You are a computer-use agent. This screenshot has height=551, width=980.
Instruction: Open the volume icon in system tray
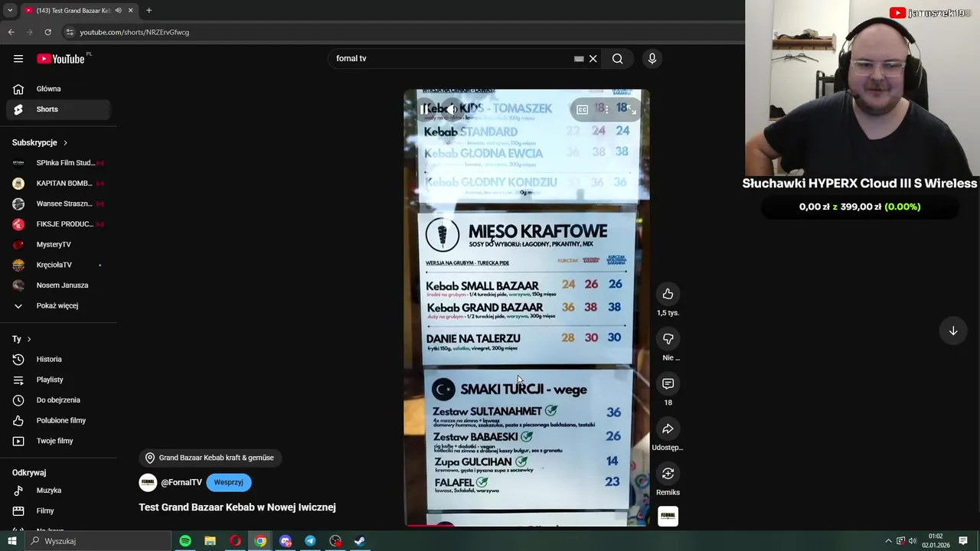[913, 541]
